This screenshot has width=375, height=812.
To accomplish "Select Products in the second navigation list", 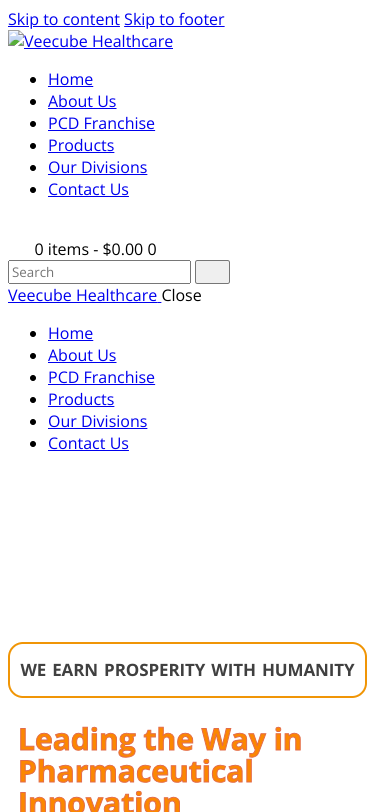I will pyautogui.click(x=81, y=399).
